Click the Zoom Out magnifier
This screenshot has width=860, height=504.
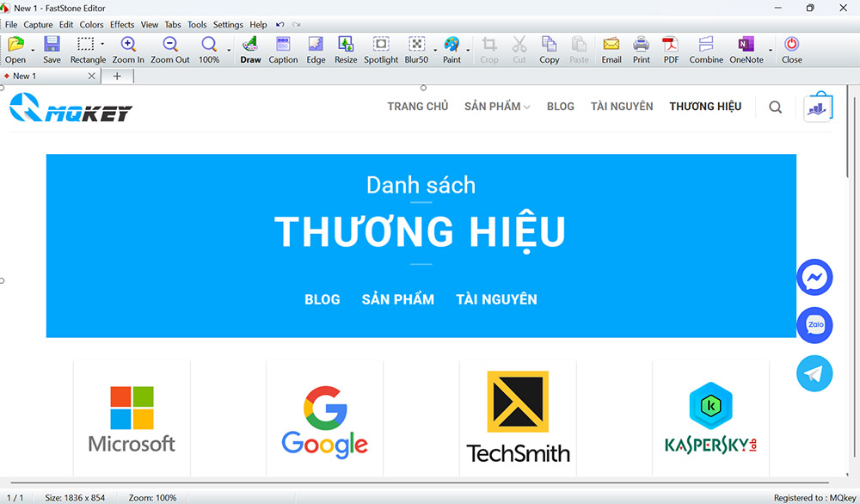coord(170,45)
